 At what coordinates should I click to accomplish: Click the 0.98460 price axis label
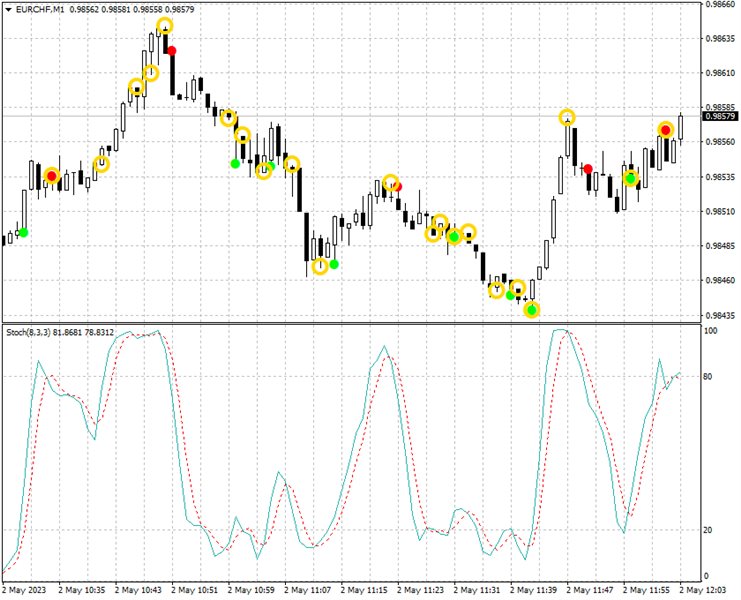pos(720,280)
